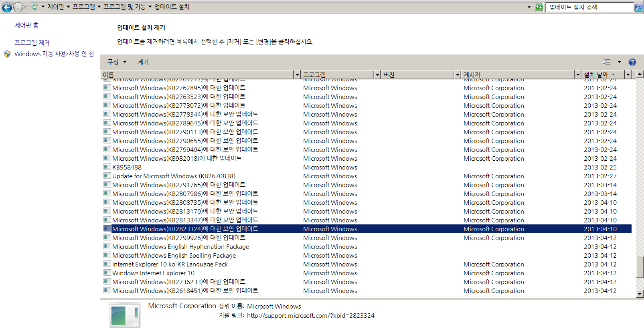Open the 제어판 홈 link
Screen dimensions: 644x333
pos(26,25)
